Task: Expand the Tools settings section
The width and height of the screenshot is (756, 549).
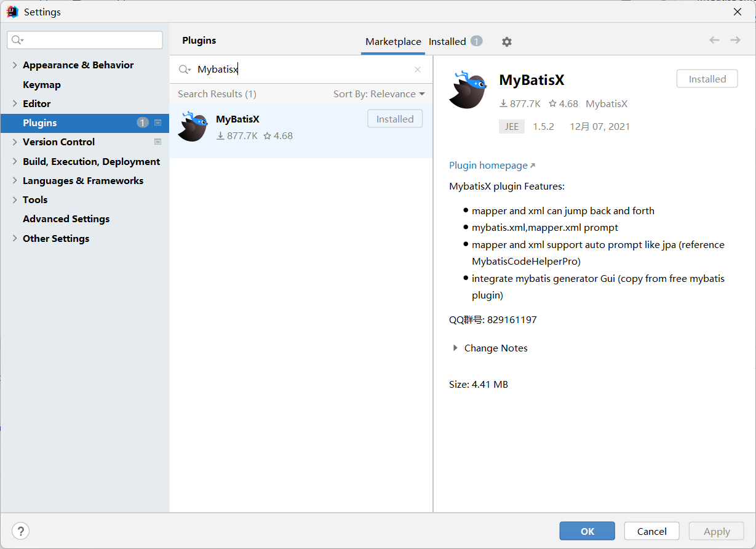Action: coord(15,199)
